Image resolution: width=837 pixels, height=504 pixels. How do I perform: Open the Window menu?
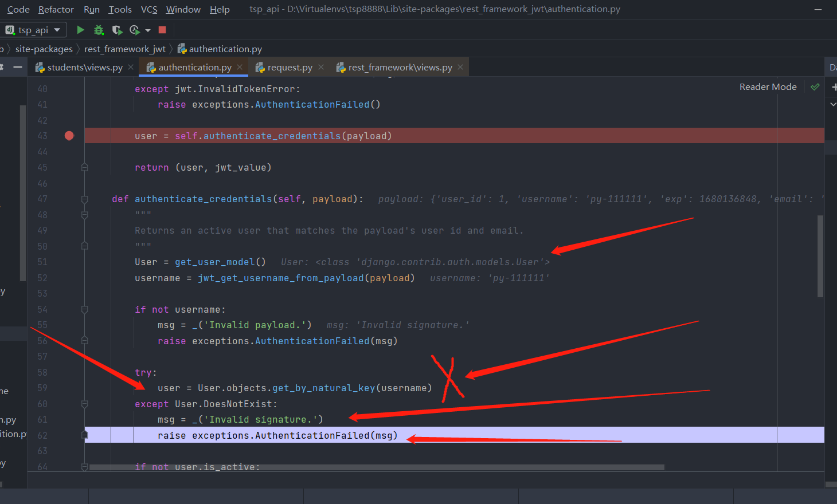[x=183, y=9]
